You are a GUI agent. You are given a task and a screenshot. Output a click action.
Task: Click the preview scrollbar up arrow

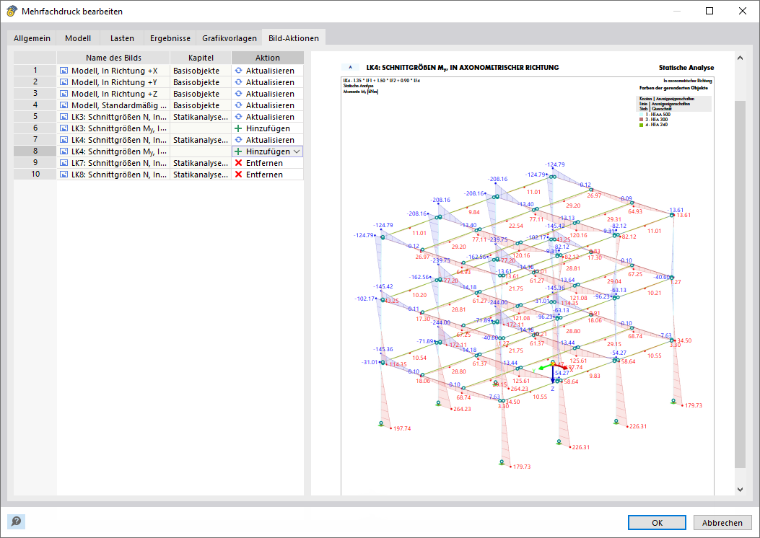click(740, 58)
